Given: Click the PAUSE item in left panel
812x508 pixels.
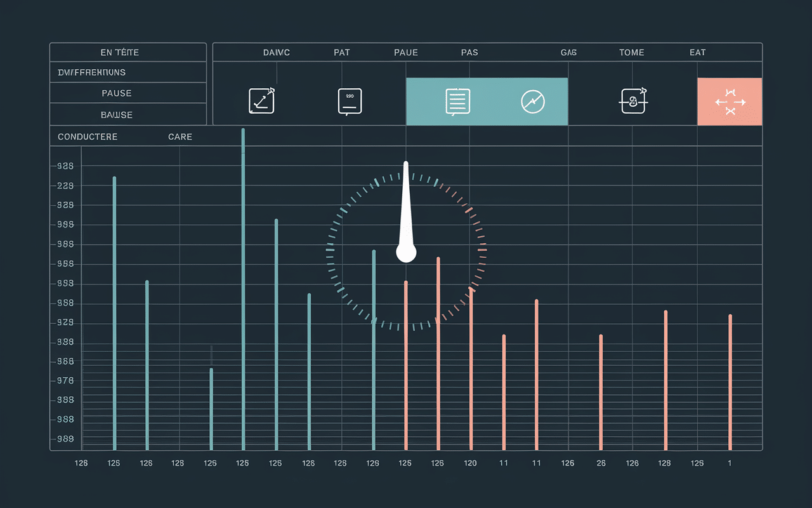Looking at the screenshot, I should (117, 93).
